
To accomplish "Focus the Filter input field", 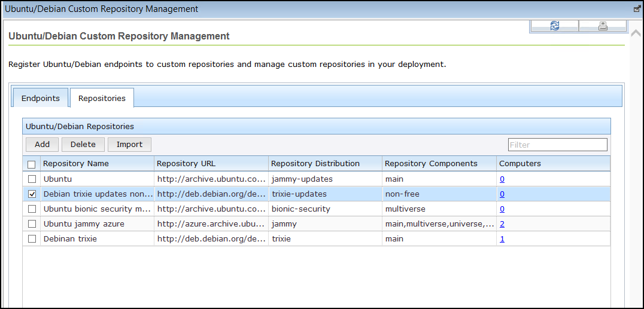I will [558, 145].
